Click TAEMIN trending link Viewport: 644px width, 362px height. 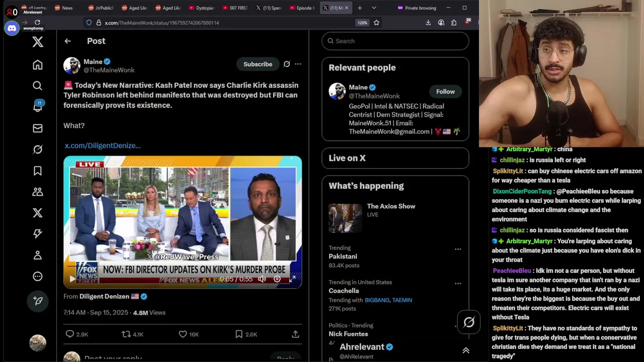tap(402, 300)
